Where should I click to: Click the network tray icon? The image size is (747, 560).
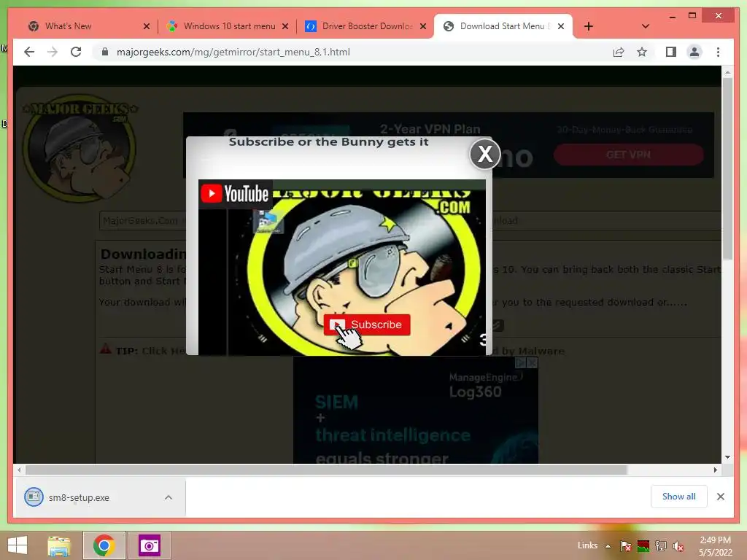tap(661, 545)
